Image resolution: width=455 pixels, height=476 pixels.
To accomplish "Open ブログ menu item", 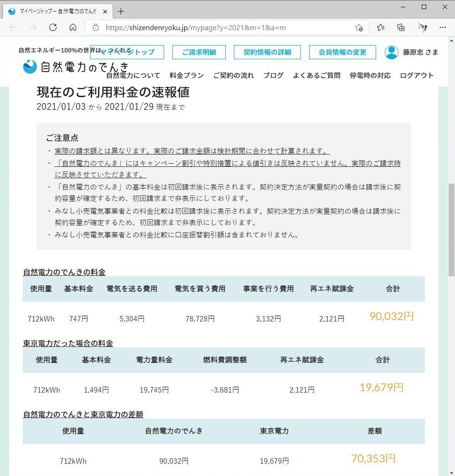I will (x=273, y=75).
